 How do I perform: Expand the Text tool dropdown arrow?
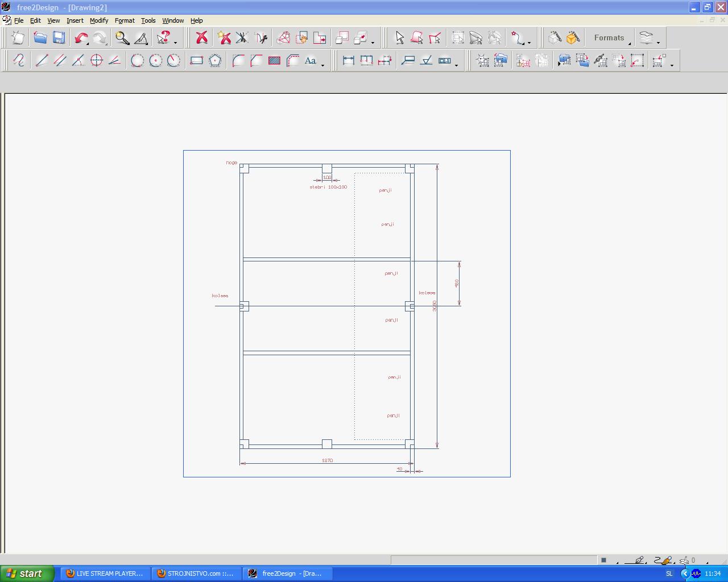point(322,65)
